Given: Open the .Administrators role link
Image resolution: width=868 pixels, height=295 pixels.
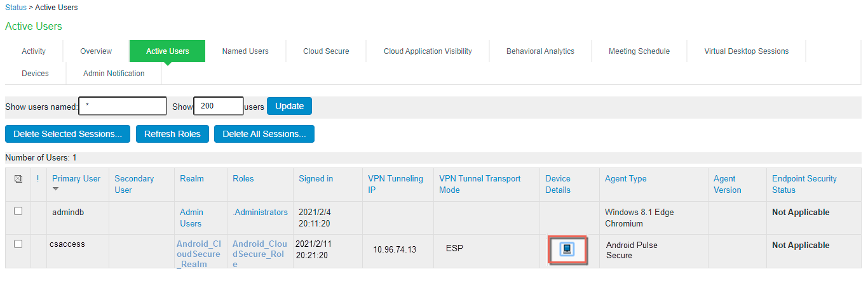Looking at the screenshot, I should tap(261, 212).
